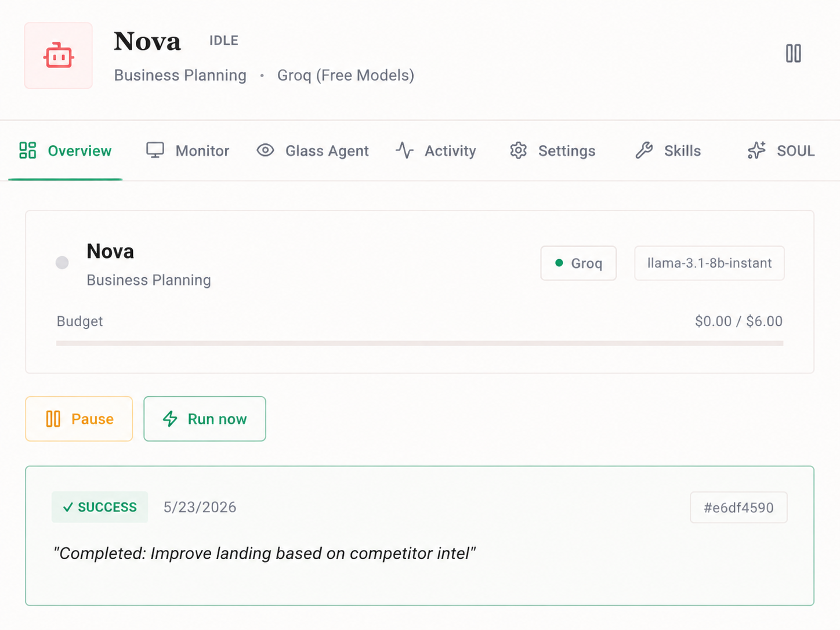Click Business Planning in the overview card
840x630 pixels.
click(149, 280)
